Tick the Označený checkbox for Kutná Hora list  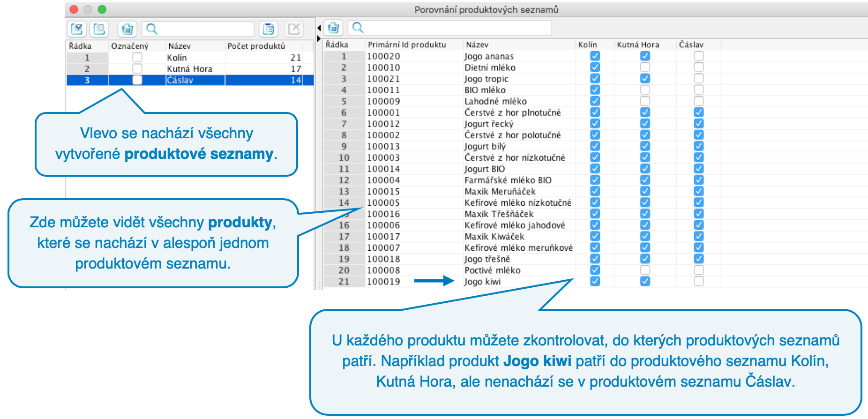[137, 69]
